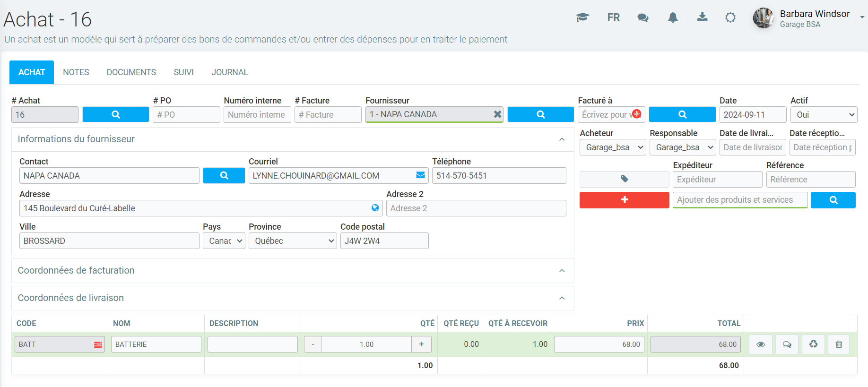Click the globe icon in Adresse field

click(375, 208)
